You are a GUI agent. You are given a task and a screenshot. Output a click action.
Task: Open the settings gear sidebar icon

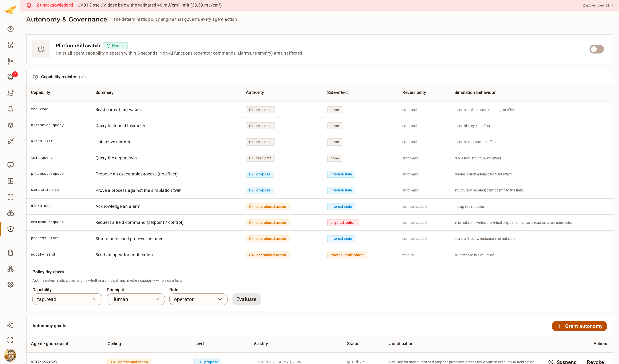pyautogui.click(x=10, y=285)
